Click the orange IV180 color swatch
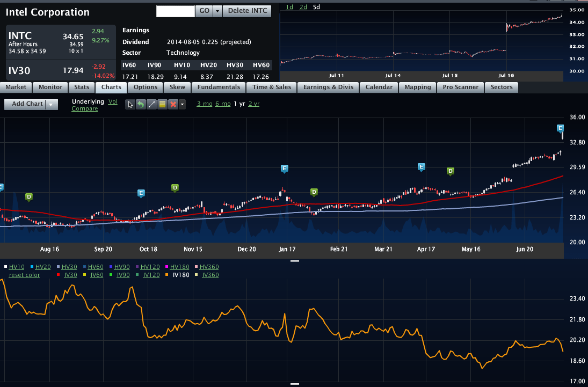The width and height of the screenshot is (588, 387). 168,275
